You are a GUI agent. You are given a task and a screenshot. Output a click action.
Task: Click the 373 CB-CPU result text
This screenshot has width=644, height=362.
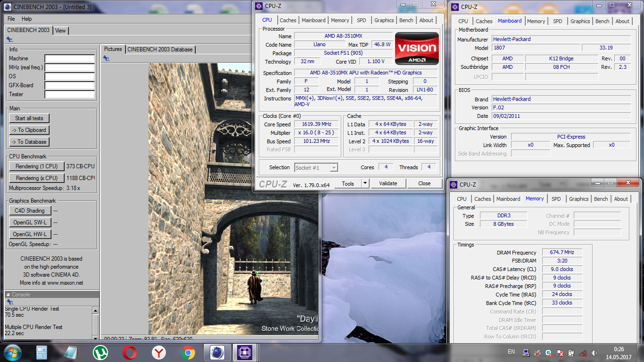81,166
